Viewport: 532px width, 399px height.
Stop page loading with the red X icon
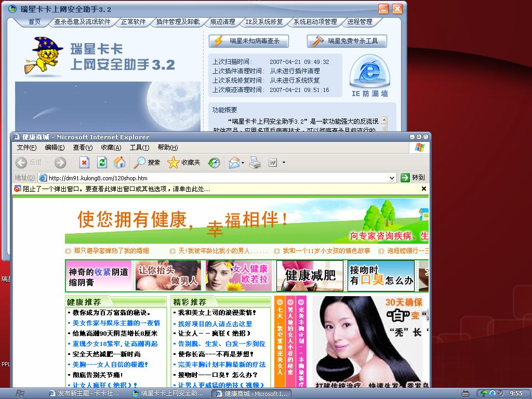point(84,163)
